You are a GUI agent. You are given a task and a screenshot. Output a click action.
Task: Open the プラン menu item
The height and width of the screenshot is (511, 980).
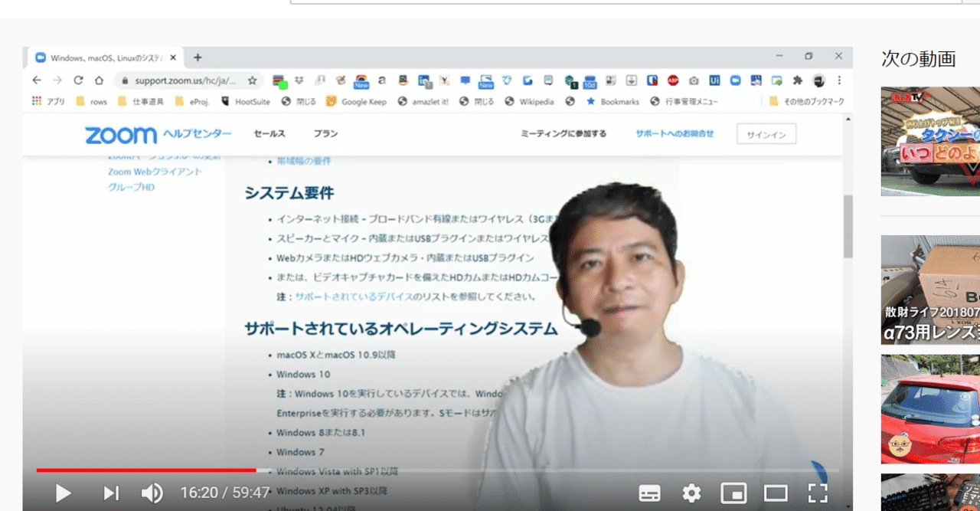tap(325, 133)
